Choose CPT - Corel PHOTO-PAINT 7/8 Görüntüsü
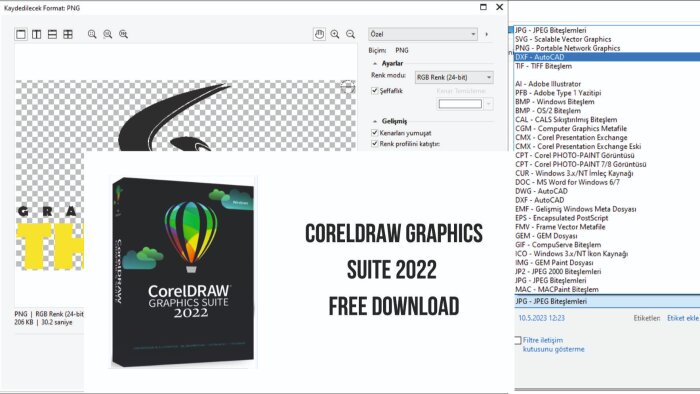The height and width of the screenshot is (394, 700). (580, 164)
